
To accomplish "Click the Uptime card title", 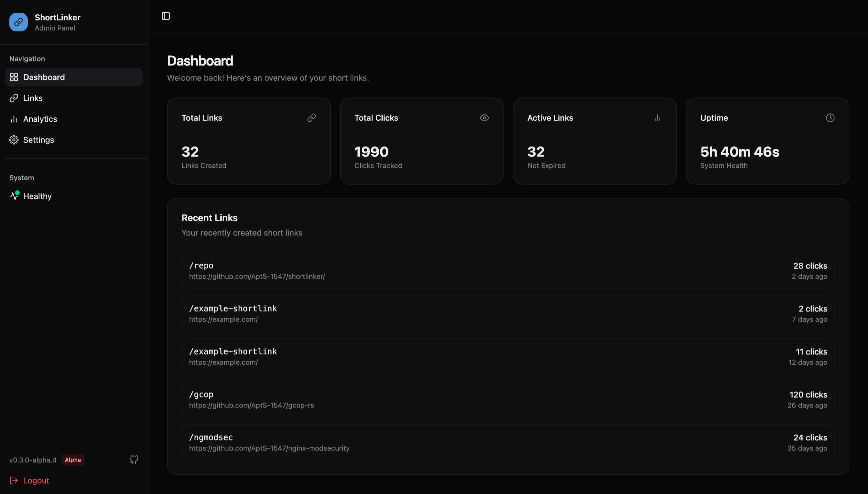I will (x=714, y=118).
